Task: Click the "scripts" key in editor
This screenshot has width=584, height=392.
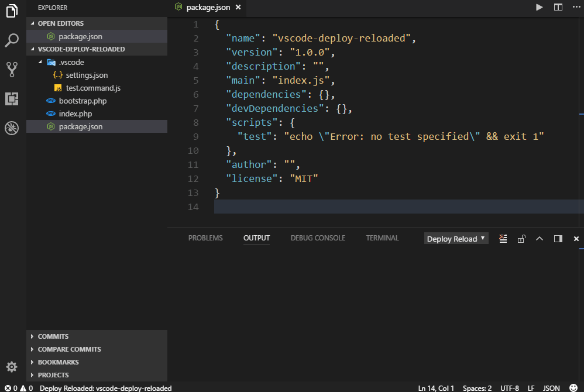Action: [x=252, y=122]
